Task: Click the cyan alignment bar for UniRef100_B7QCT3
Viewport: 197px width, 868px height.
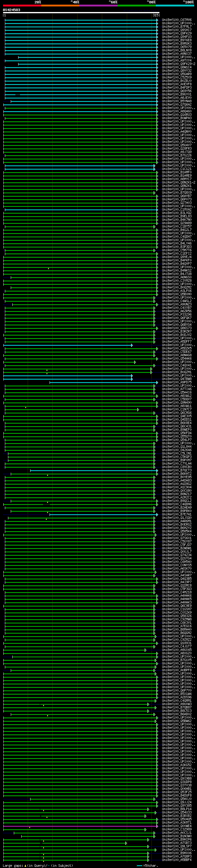Action: [94, 471]
